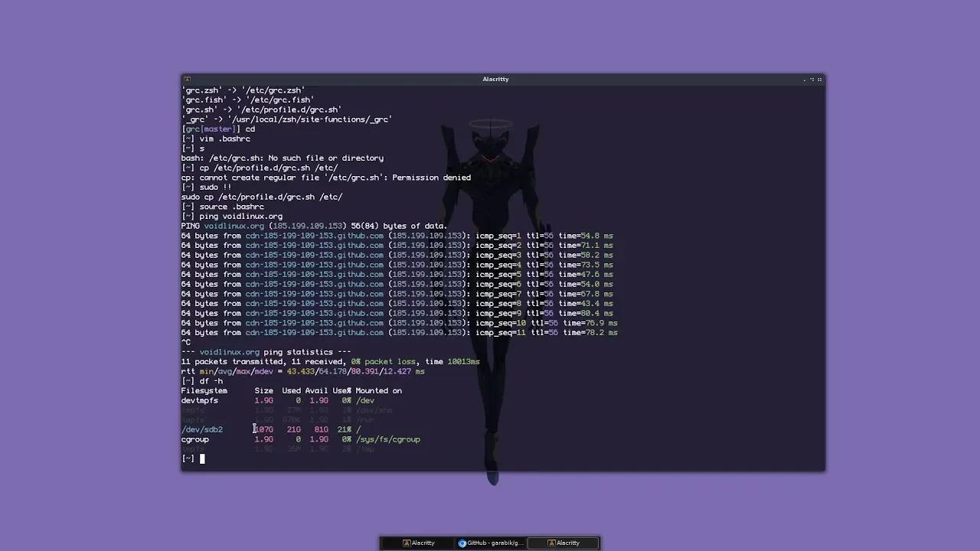Screen dimensions: 980x551
Task: Click the '/dev/sdb2' filesystem name
Action: coord(202,430)
